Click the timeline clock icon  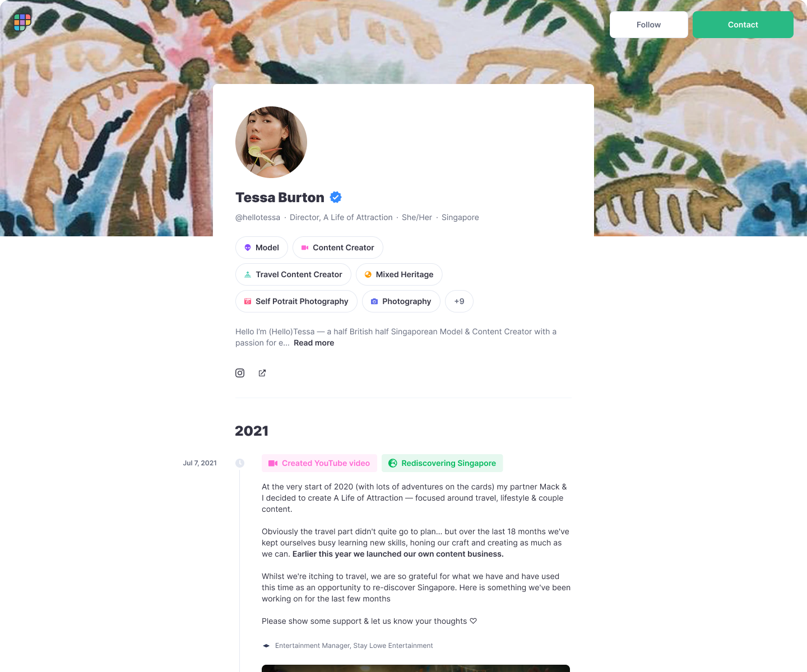240,463
